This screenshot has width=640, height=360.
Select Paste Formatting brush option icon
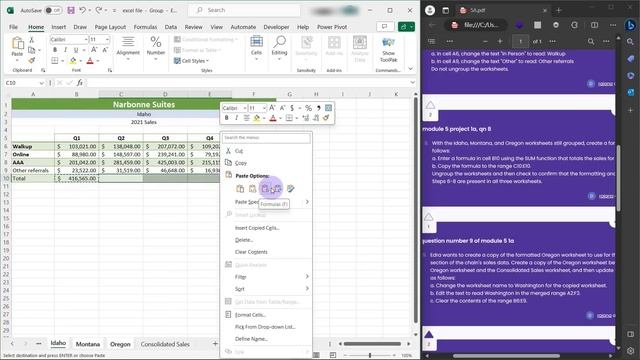click(x=291, y=189)
